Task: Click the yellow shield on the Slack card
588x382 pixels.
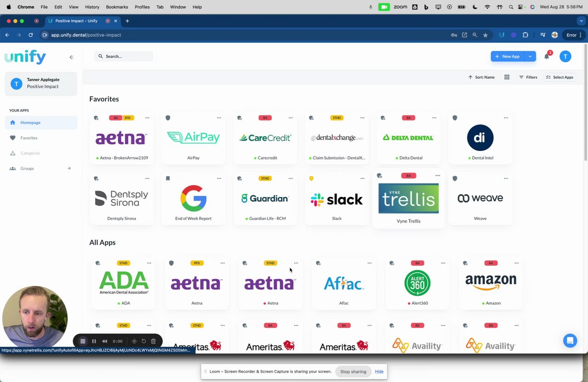Action: (311, 179)
